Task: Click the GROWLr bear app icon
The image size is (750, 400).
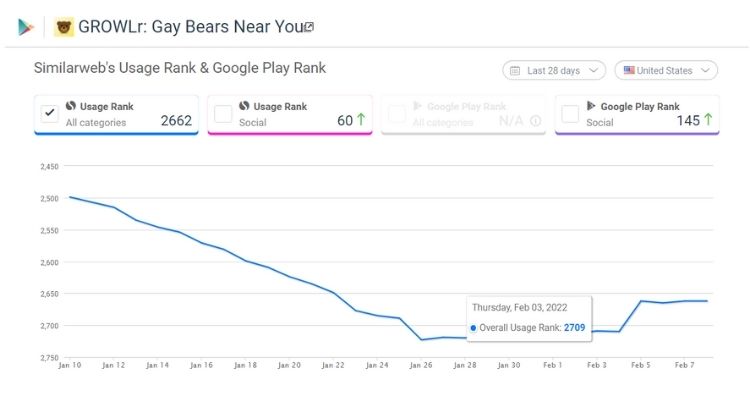Action: pos(64,27)
